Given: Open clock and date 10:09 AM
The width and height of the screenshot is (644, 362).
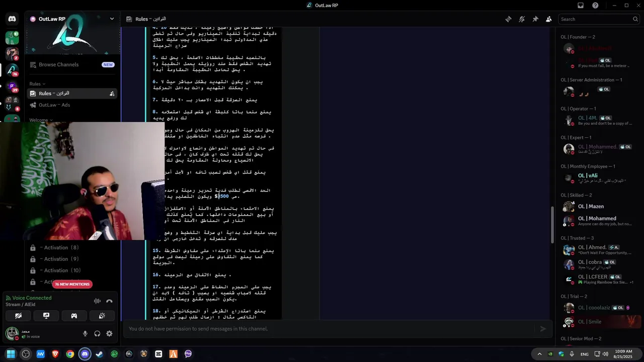Looking at the screenshot, I should pos(623,354).
